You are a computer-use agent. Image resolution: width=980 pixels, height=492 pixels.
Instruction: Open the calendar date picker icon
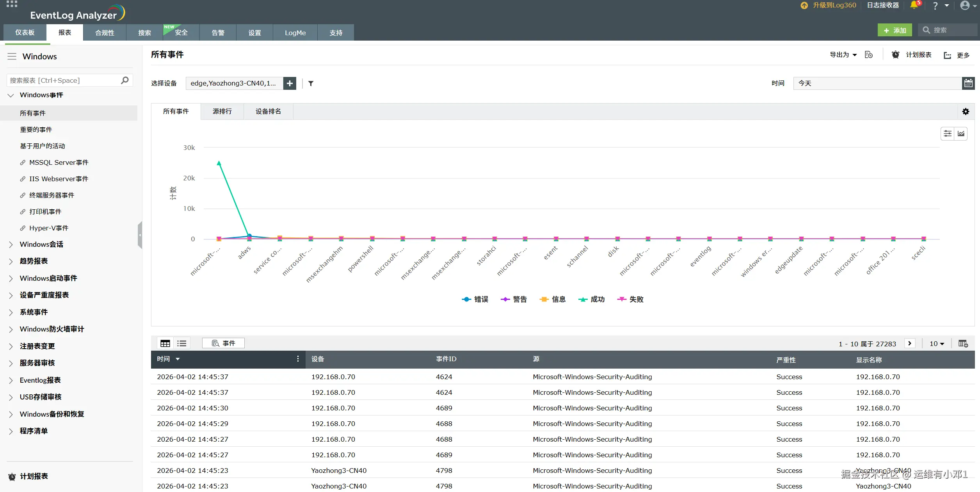[968, 83]
